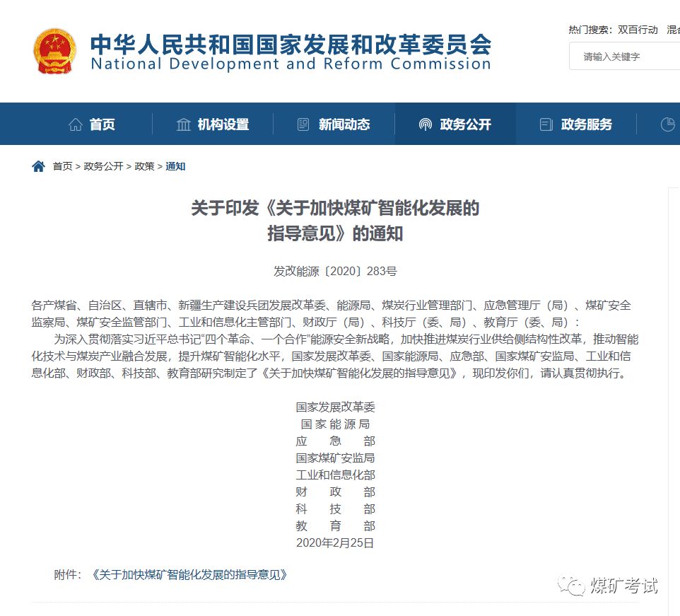Viewport: 680px width, 616px height.
Task: Click the home icon in navigation bar
Action: [x=76, y=124]
